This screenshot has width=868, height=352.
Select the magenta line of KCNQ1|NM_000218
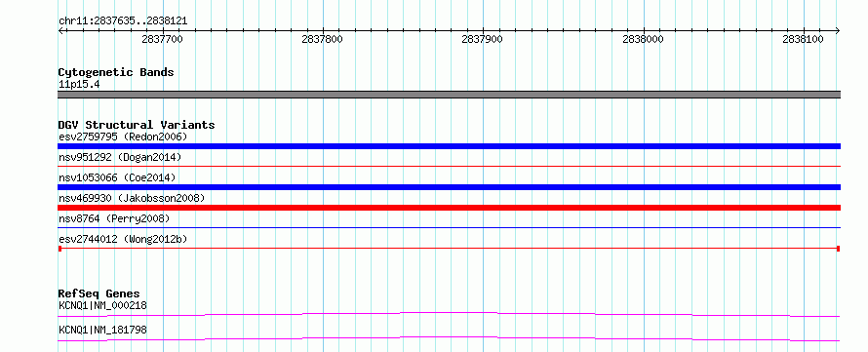[450, 314]
